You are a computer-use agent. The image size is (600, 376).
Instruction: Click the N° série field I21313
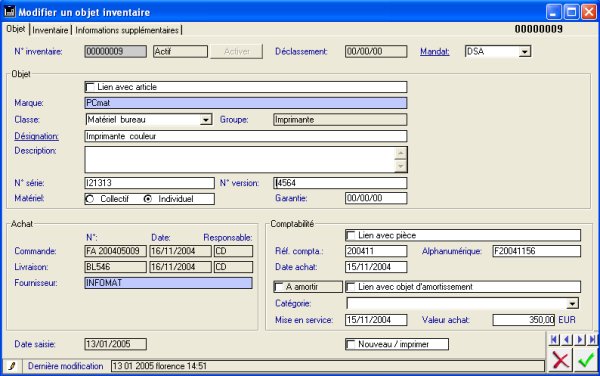tap(149, 183)
